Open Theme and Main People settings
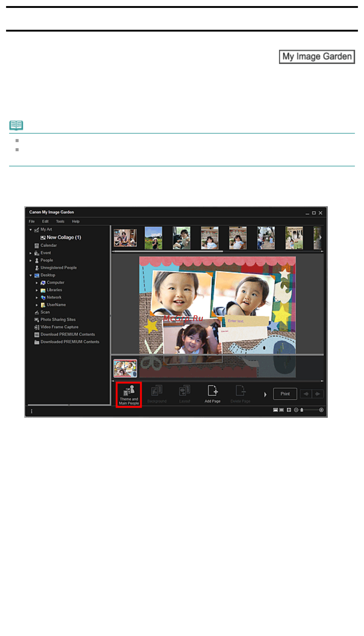This screenshot has width=364, height=636. click(129, 394)
